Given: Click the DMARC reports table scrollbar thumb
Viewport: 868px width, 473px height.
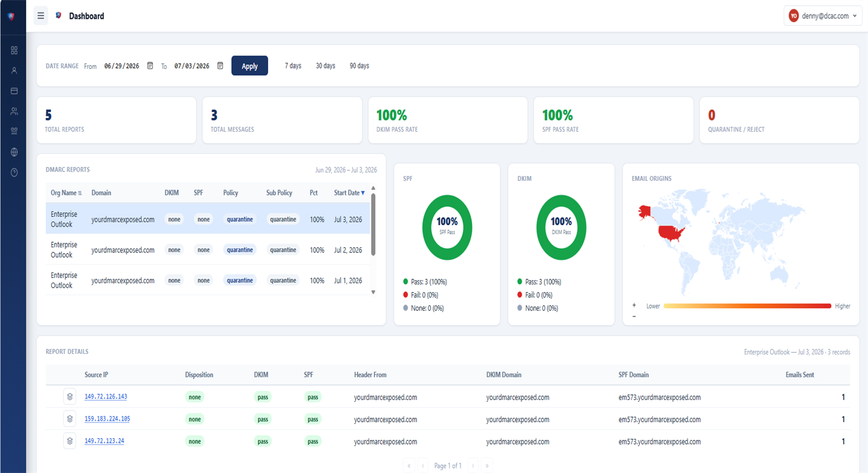Looking at the screenshot, I should pyautogui.click(x=373, y=224).
